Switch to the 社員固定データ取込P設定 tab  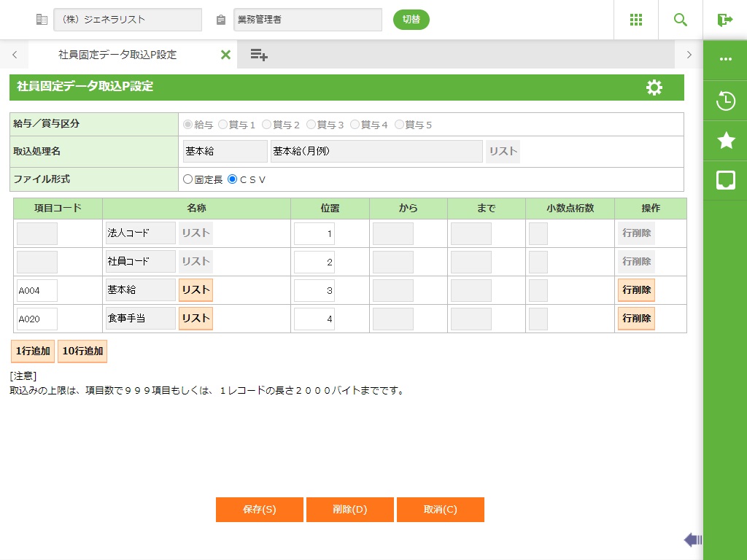(x=117, y=55)
